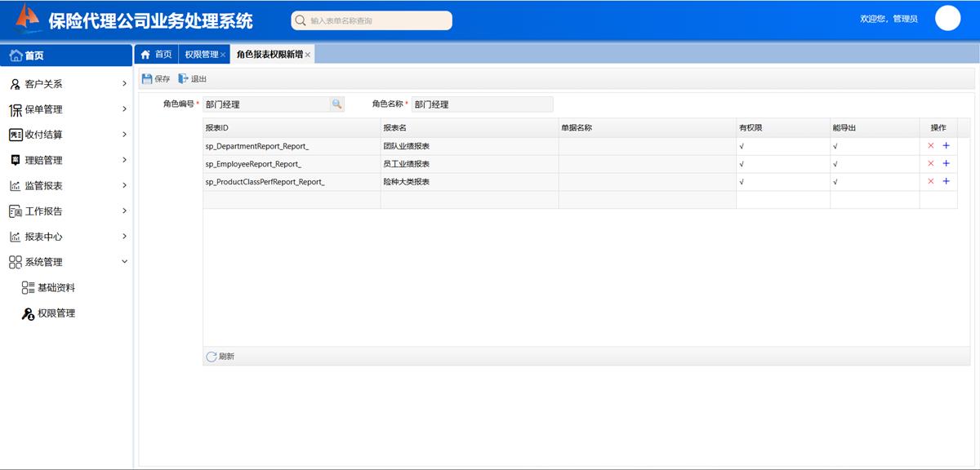Expand the 报表中心 sidebar menu
Image resolution: width=980 pixels, height=470 pixels.
pyautogui.click(x=66, y=237)
